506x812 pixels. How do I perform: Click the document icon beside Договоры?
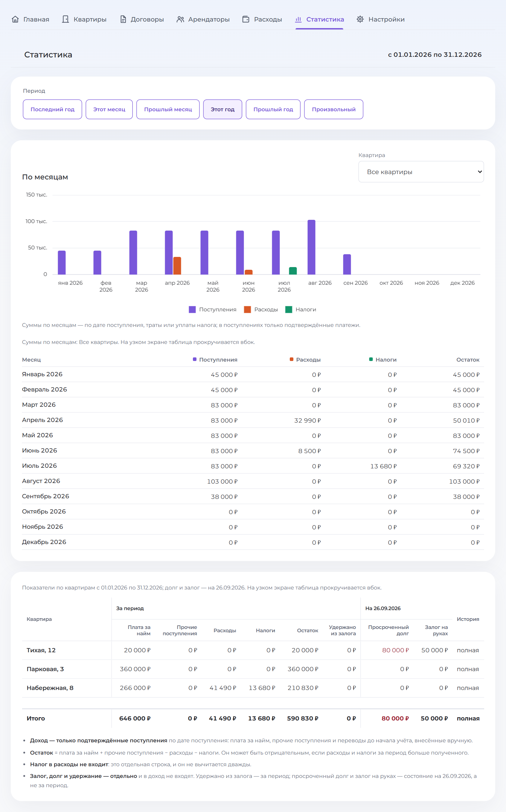tap(123, 19)
